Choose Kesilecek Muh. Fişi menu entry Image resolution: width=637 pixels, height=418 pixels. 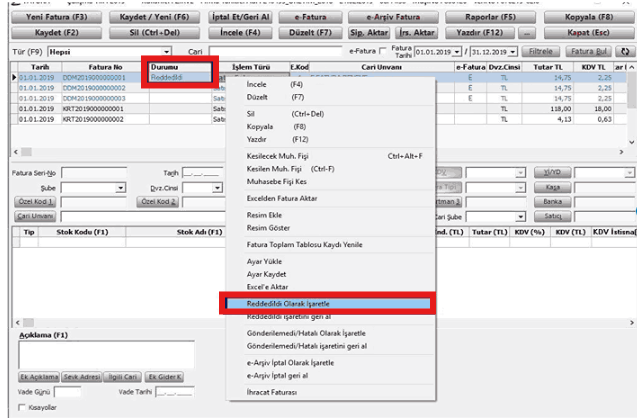(331, 156)
